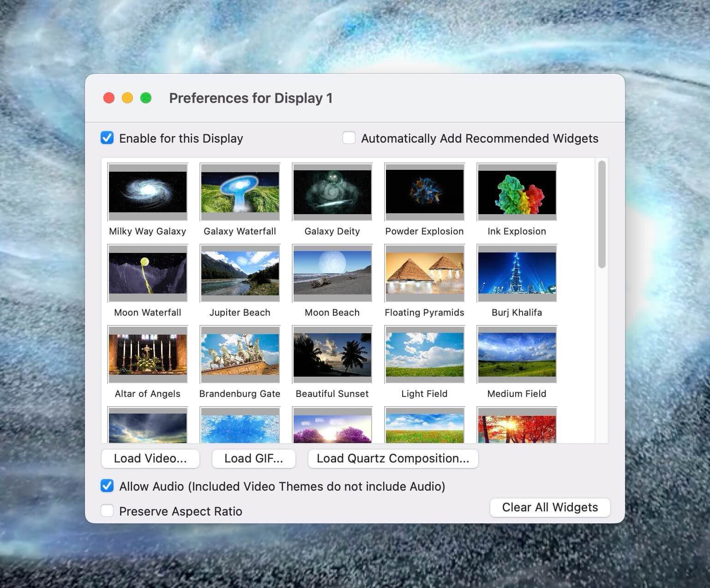Disable Enable for this Display
Image resolution: width=710 pixels, height=588 pixels.
(x=107, y=138)
